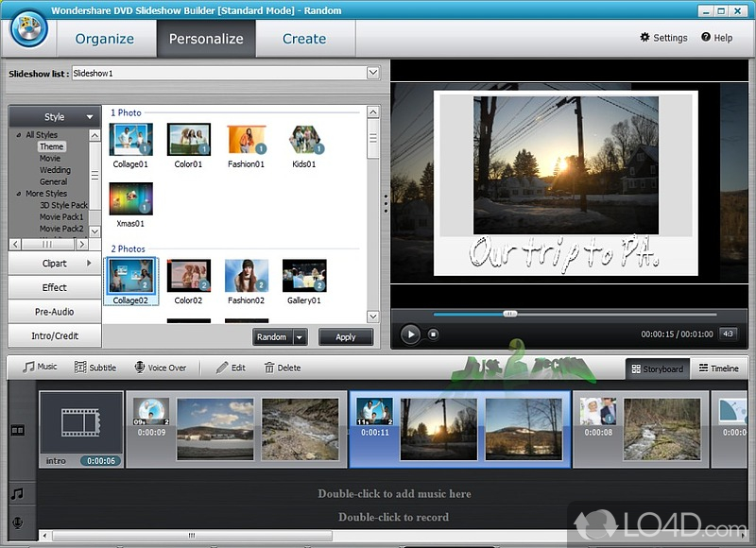Click the 'Double-click to add music here' track
This screenshot has height=548, width=756.
394,493
